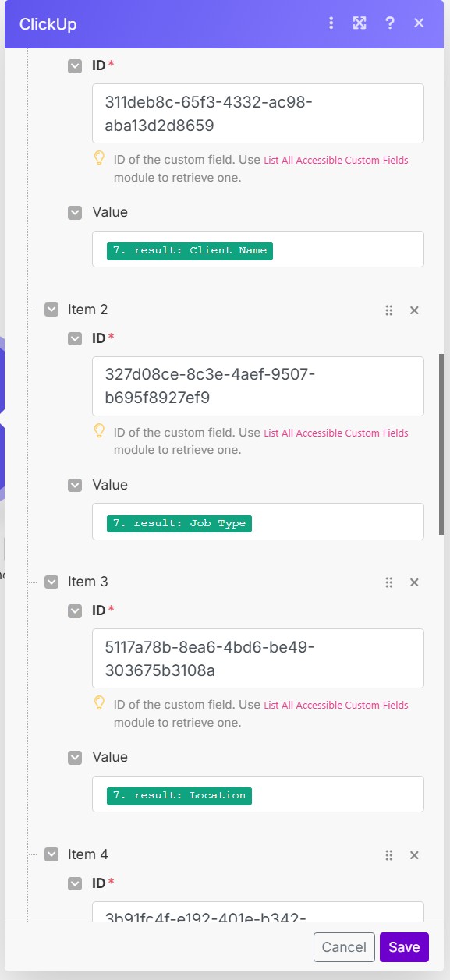This screenshot has height=980, width=450.
Task: Grab the drag handle for Item 3
Action: coord(388,582)
